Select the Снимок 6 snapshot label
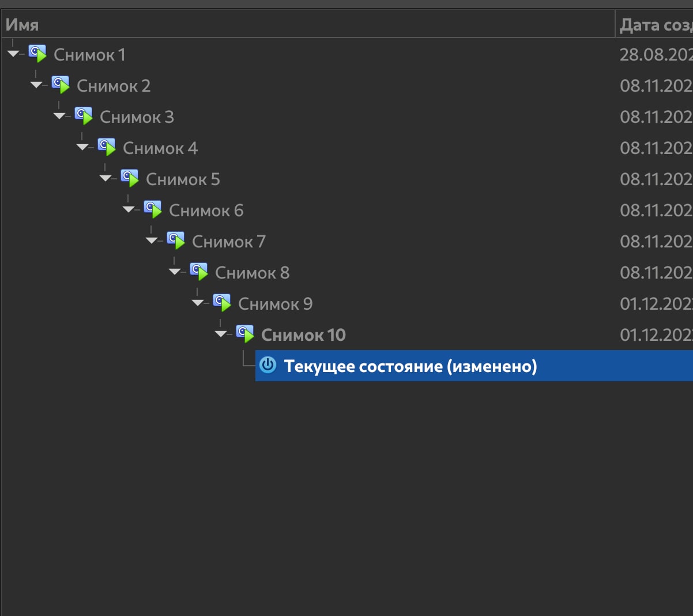This screenshot has height=616, width=693. (206, 211)
